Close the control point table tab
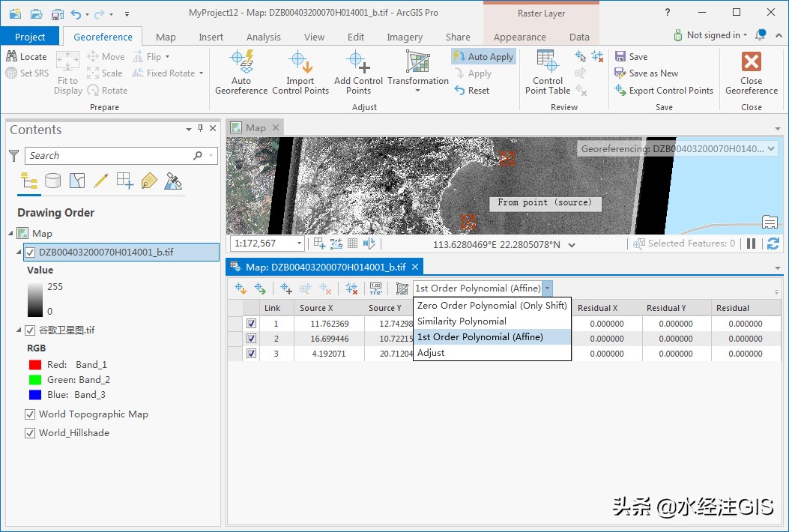 tap(414, 267)
